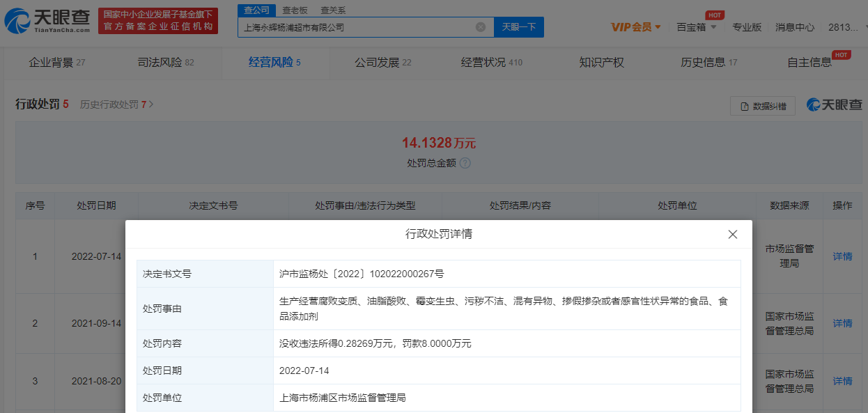
Task: Switch to the 查老板 search tab
Action: (295, 10)
